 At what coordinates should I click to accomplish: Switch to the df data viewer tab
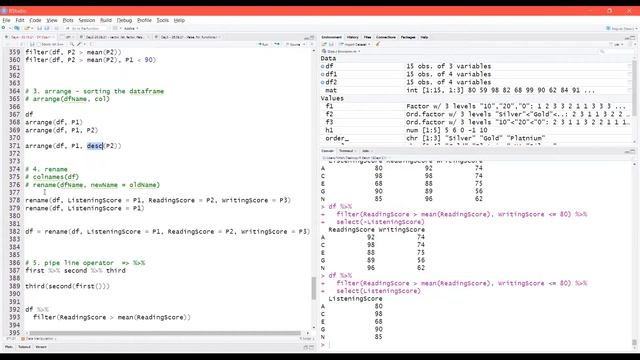pos(68,37)
